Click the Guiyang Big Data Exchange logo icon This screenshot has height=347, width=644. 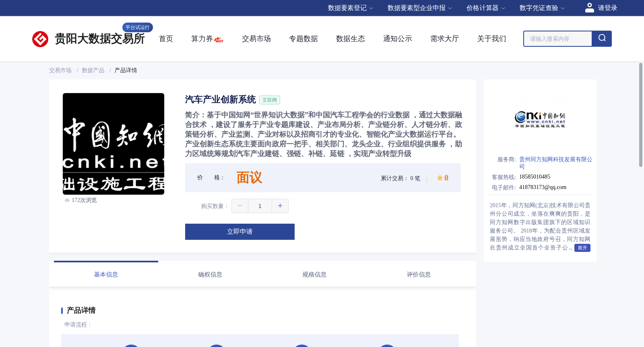(x=40, y=39)
